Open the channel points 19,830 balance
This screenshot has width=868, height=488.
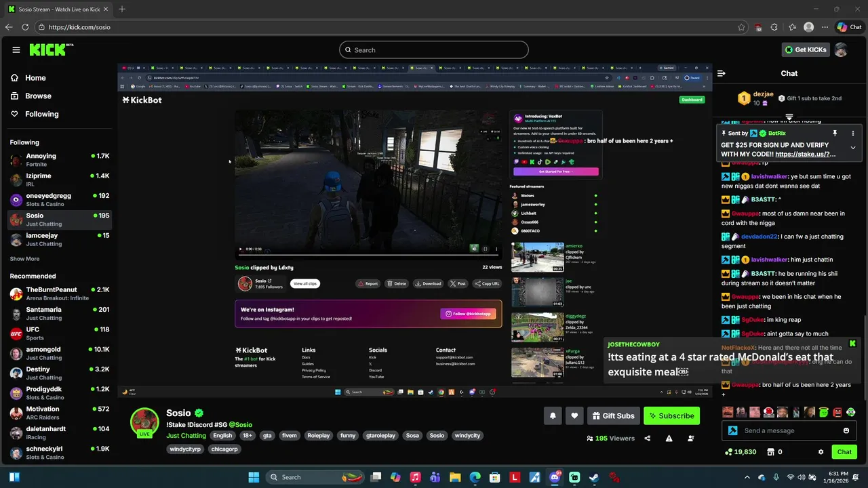741,452
